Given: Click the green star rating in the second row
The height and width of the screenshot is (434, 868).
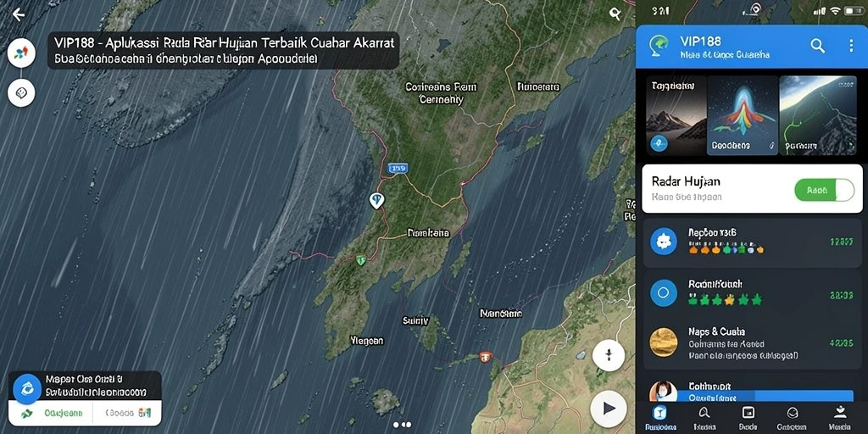Looking at the screenshot, I should coord(726,300).
